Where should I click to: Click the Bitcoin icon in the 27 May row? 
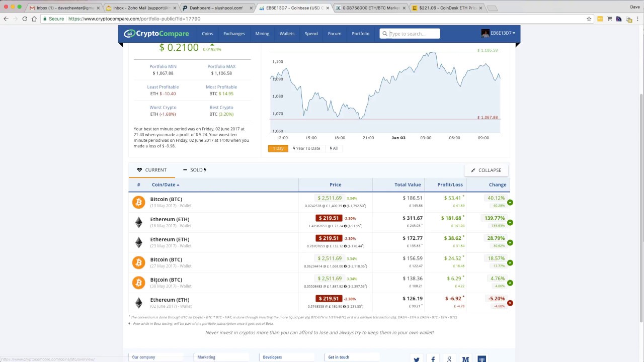(138, 262)
